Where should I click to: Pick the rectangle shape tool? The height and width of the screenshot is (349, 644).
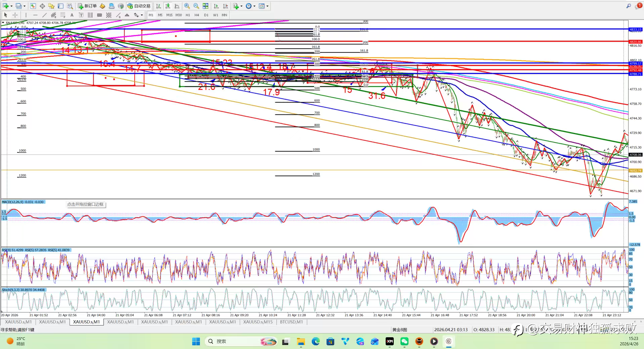click(x=99, y=15)
